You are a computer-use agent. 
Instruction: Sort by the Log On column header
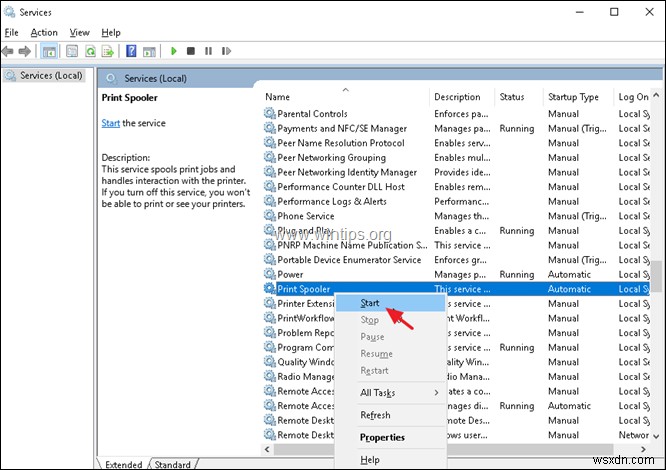pyautogui.click(x=632, y=97)
